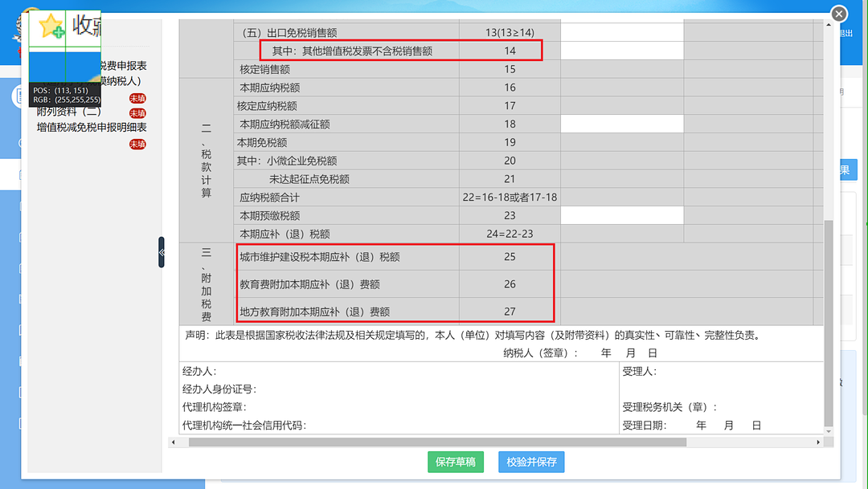The image size is (868, 489).
Task: Click the vertical scrollbar up arrow
Action: [829, 24]
